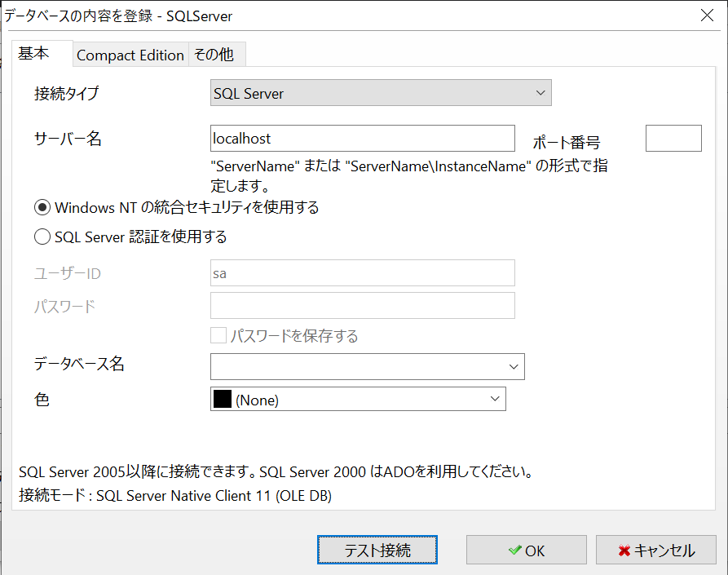This screenshot has width=728, height=575.
Task: Switch to the その他 tab
Action: (217, 55)
